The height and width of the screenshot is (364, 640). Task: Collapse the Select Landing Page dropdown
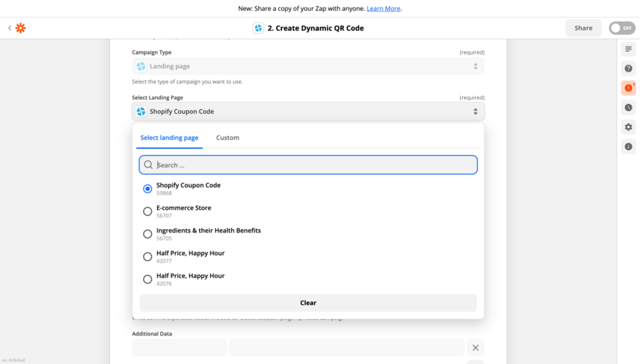308,112
